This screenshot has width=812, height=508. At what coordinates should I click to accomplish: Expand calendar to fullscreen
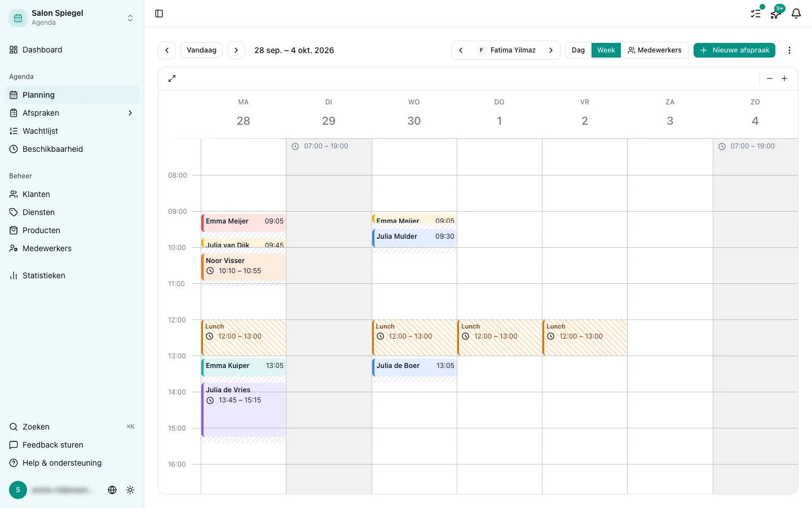(172, 78)
